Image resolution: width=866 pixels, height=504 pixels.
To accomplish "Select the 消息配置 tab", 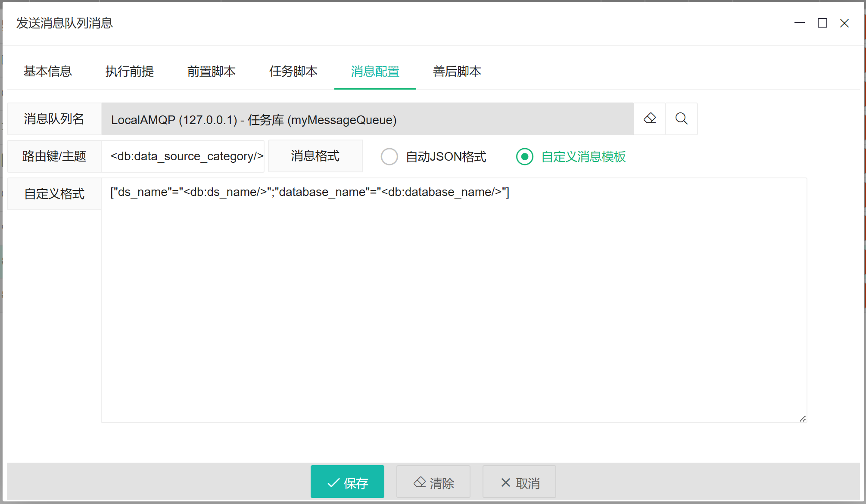I will [x=375, y=72].
